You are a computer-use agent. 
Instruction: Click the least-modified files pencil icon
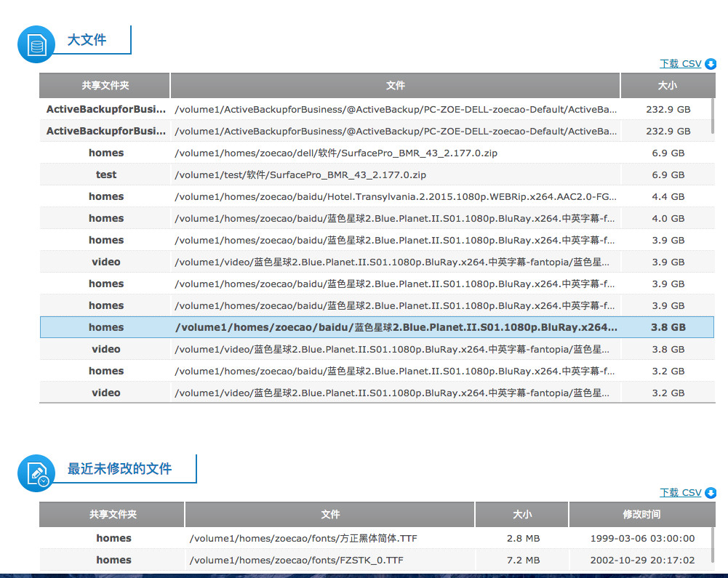click(x=36, y=473)
